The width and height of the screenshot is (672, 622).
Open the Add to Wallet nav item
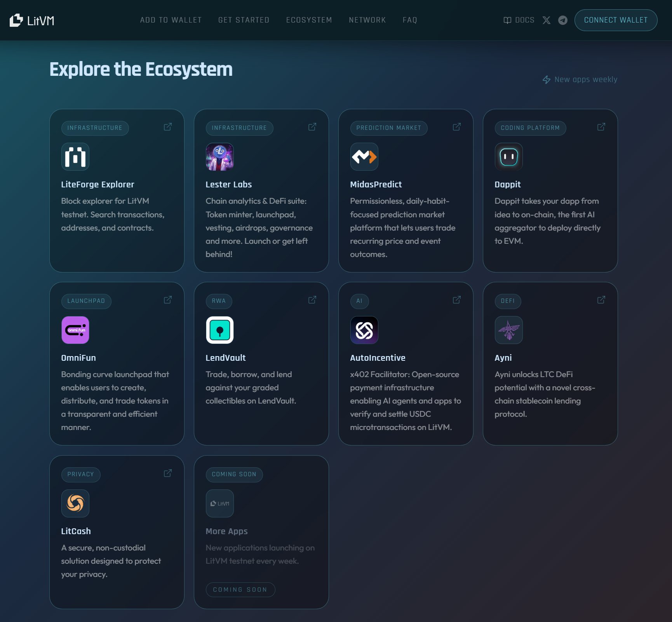pos(171,20)
